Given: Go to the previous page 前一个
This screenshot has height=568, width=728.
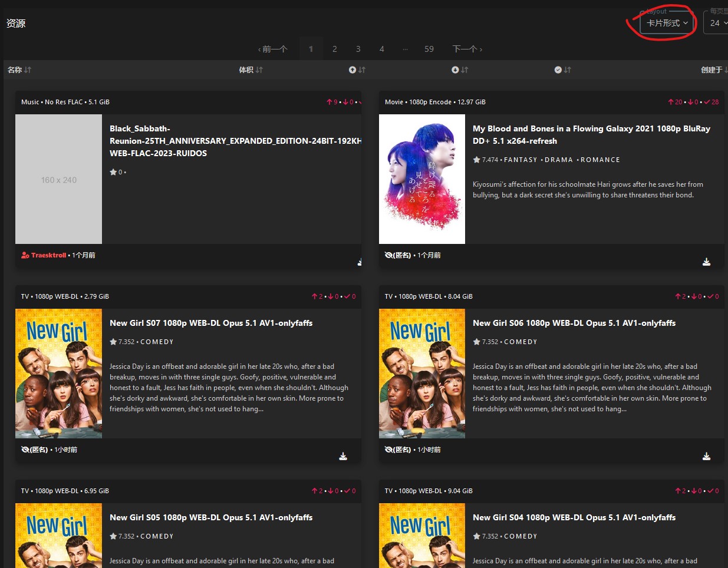Looking at the screenshot, I should tap(273, 49).
